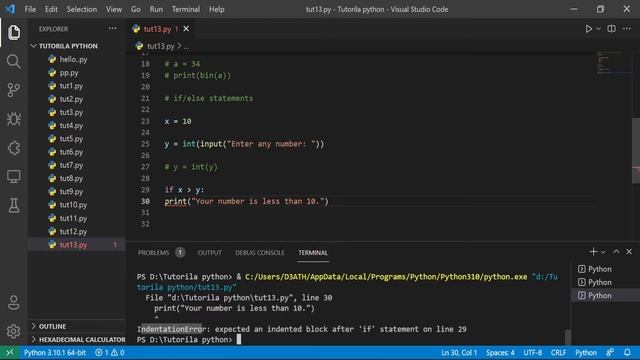
Task: Open tut1.py in the explorer
Action: pos(71,86)
